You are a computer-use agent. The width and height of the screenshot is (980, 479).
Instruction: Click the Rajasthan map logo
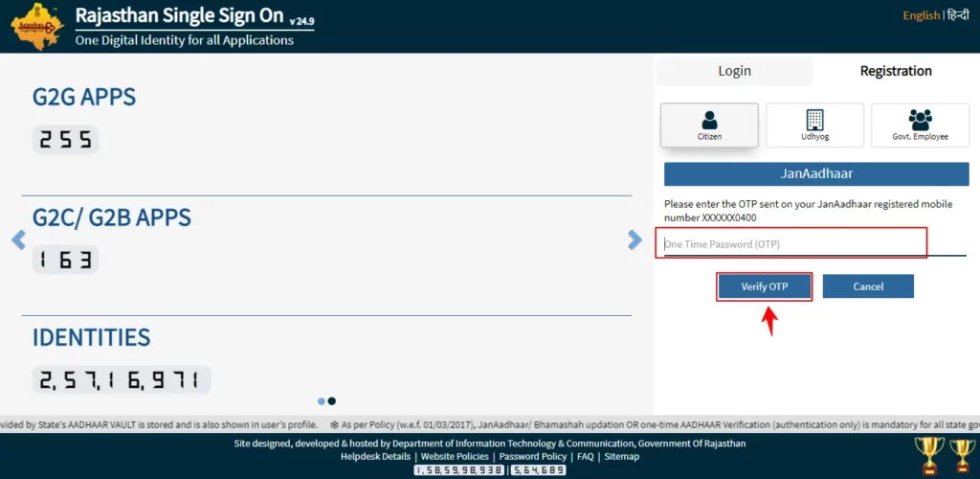[38, 26]
